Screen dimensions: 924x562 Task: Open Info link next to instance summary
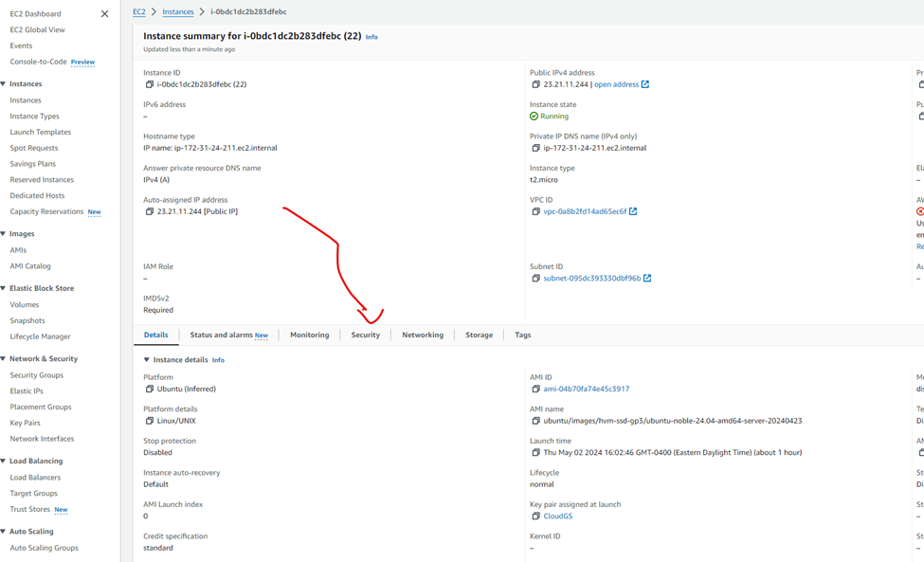tap(371, 37)
